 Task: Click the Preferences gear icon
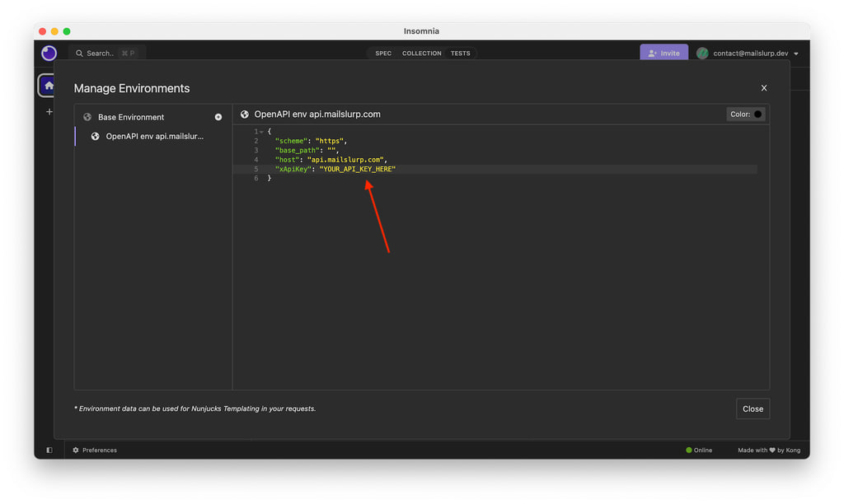(76, 450)
